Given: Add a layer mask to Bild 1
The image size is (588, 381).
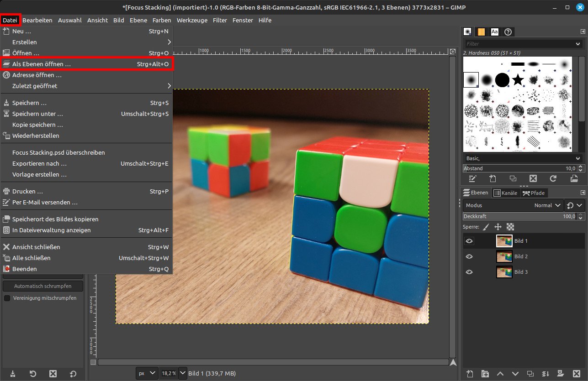Looking at the screenshot, I should click(x=561, y=373).
